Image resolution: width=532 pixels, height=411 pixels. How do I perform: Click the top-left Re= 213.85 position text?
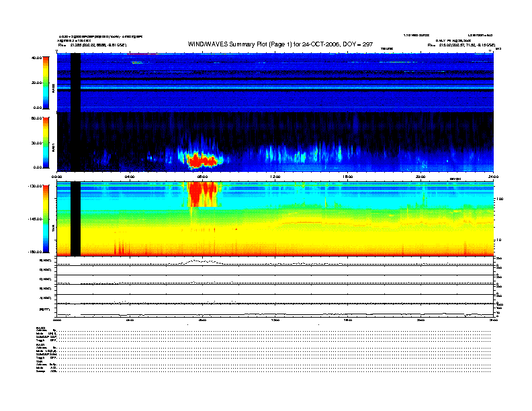(92, 45)
